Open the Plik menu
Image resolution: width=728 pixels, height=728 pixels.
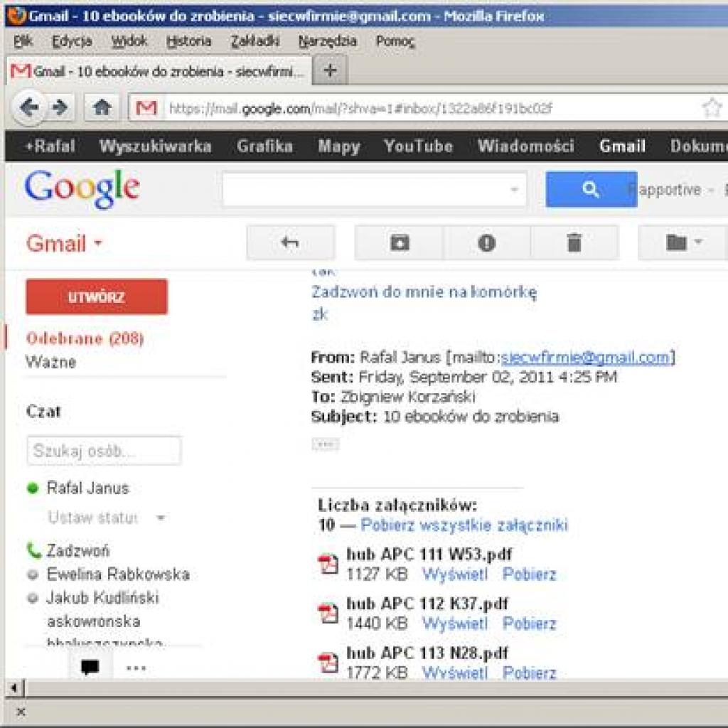click(x=23, y=41)
